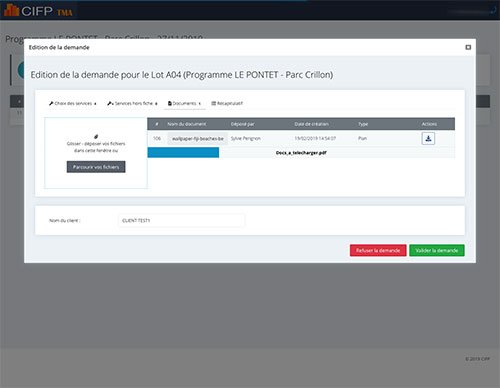Download the wallpaper document via download icon
Viewport: 500px width, 388px height.
[428, 138]
